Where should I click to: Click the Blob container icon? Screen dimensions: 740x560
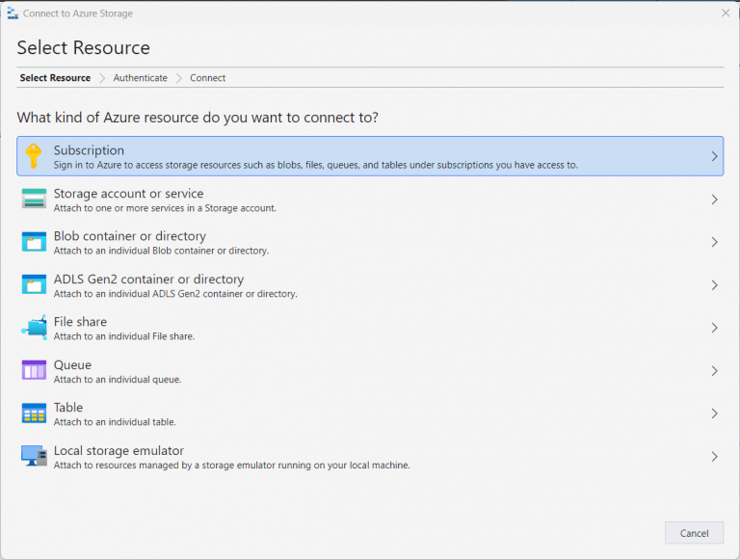[x=34, y=242]
